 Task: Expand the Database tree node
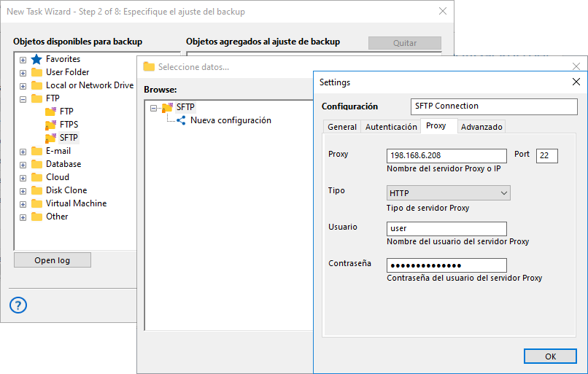coord(23,164)
